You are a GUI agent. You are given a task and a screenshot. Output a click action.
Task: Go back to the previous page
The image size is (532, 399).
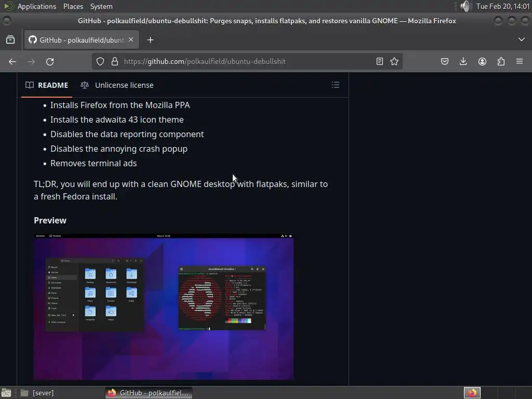coord(12,61)
